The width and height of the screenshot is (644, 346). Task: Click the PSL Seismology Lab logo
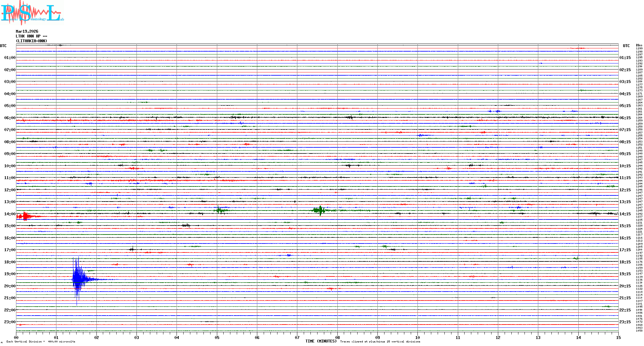[x=32, y=13]
